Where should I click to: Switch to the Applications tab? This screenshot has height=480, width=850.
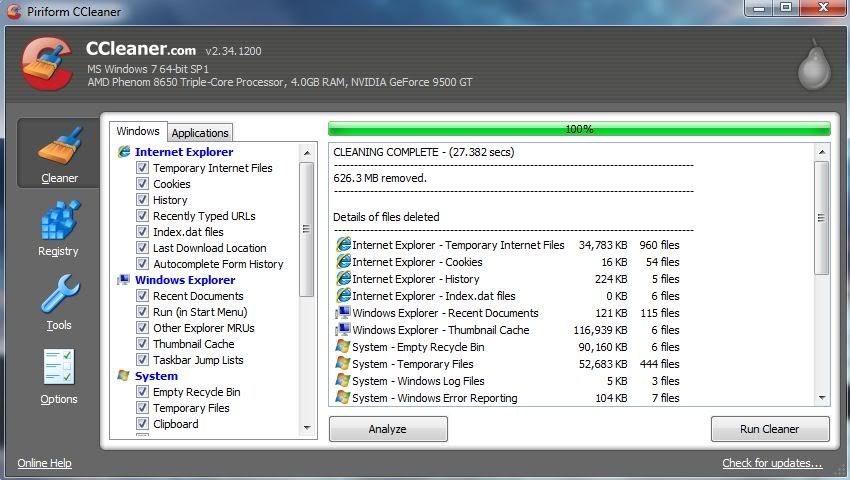pyautogui.click(x=200, y=133)
